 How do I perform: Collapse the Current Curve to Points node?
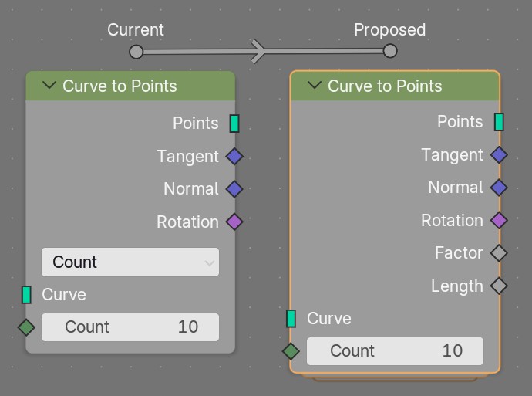(49, 85)
